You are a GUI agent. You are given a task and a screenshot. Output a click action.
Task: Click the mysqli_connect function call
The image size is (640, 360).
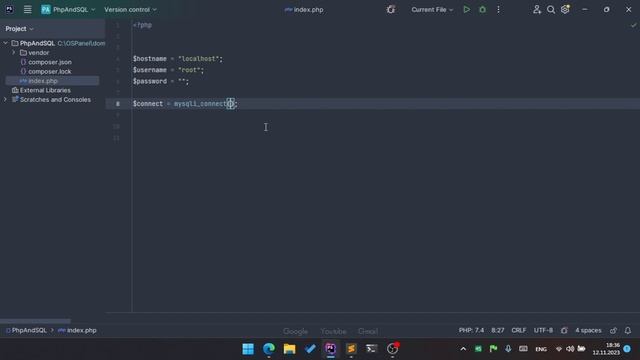(200, 104)
